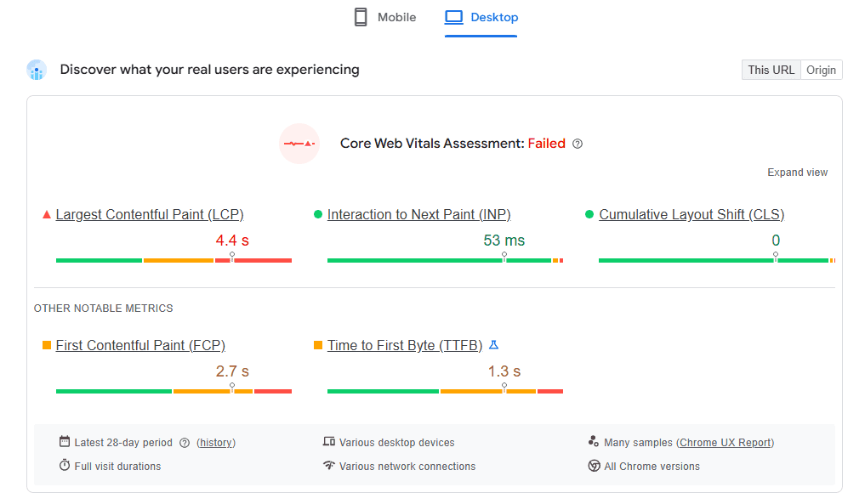Open help icon next to Failed assessment
This screenshot has height=504, width=865.
coord(578,144)
